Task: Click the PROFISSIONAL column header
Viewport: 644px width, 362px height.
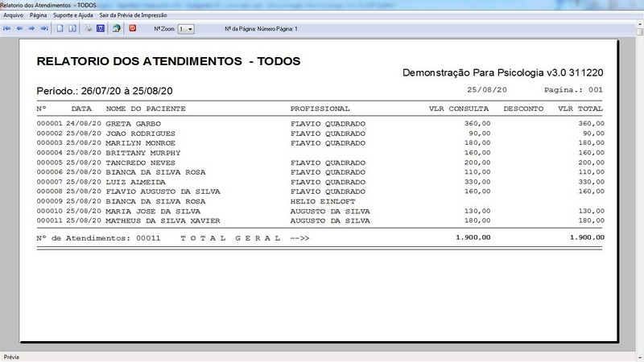Action: [320, 109]
